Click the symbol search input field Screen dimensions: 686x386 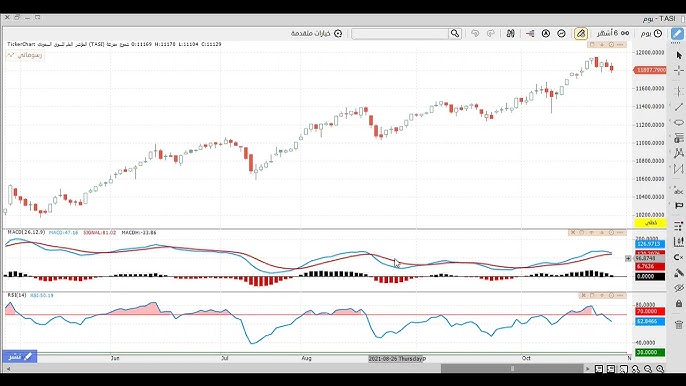[400, 34]
